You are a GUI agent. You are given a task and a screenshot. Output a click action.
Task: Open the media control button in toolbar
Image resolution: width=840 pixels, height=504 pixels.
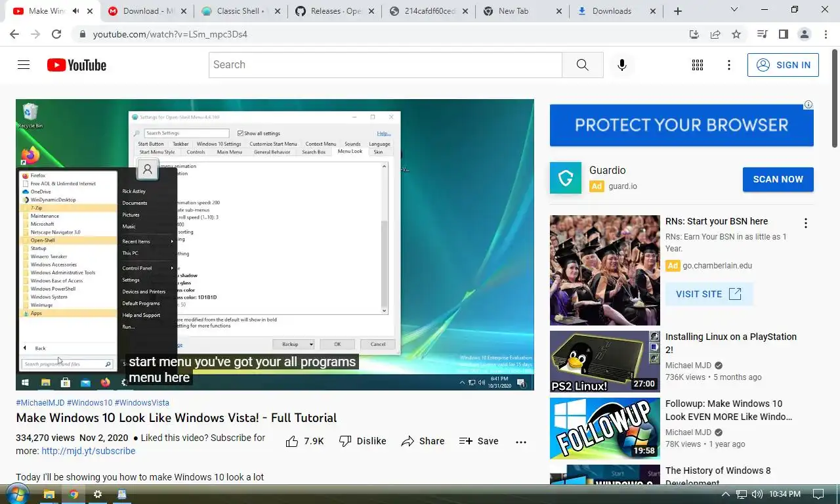(762, 34)
